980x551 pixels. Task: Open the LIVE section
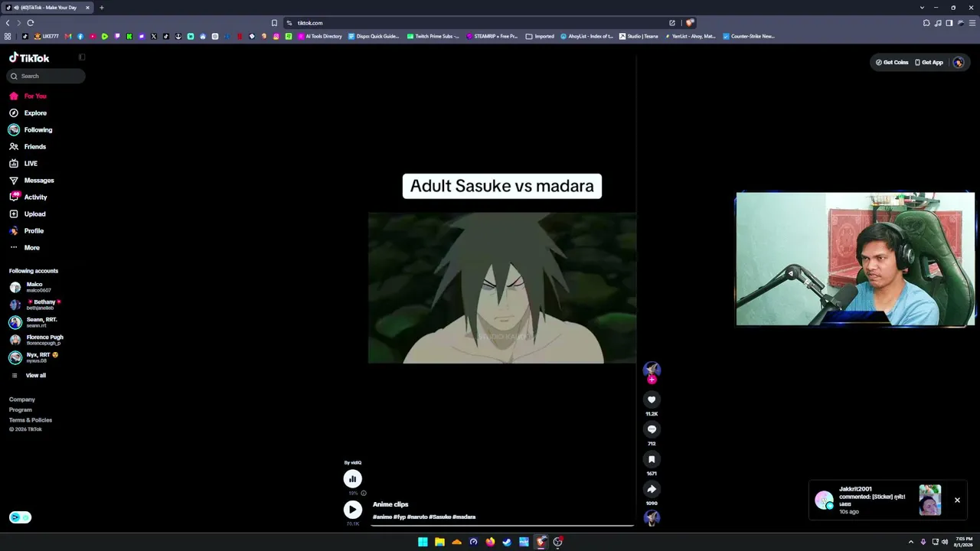click(23, 164)
